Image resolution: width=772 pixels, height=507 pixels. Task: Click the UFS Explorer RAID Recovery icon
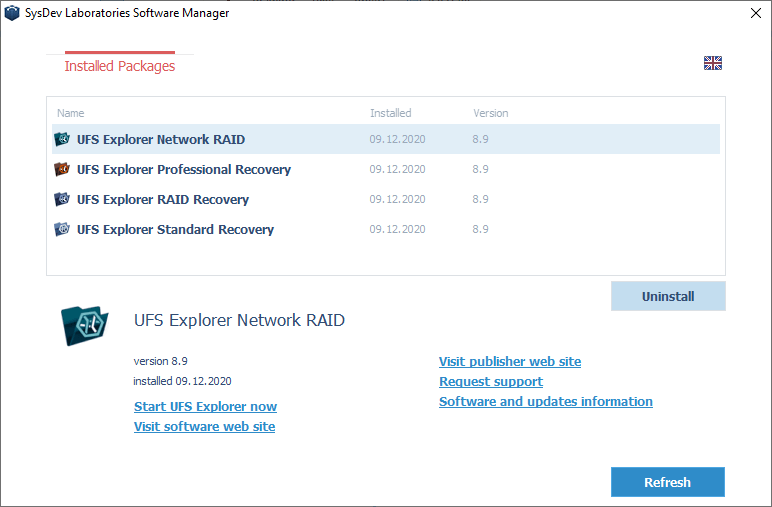61,199
